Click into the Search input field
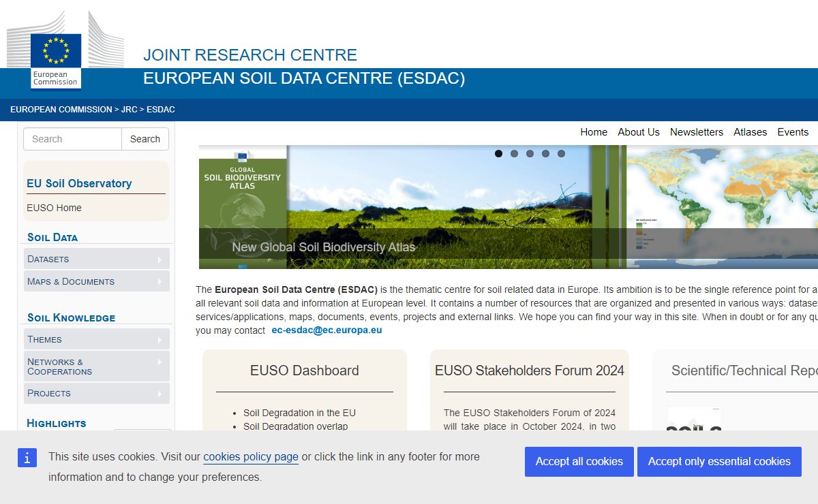Screen dimensions: 818x504 (72, 139)
